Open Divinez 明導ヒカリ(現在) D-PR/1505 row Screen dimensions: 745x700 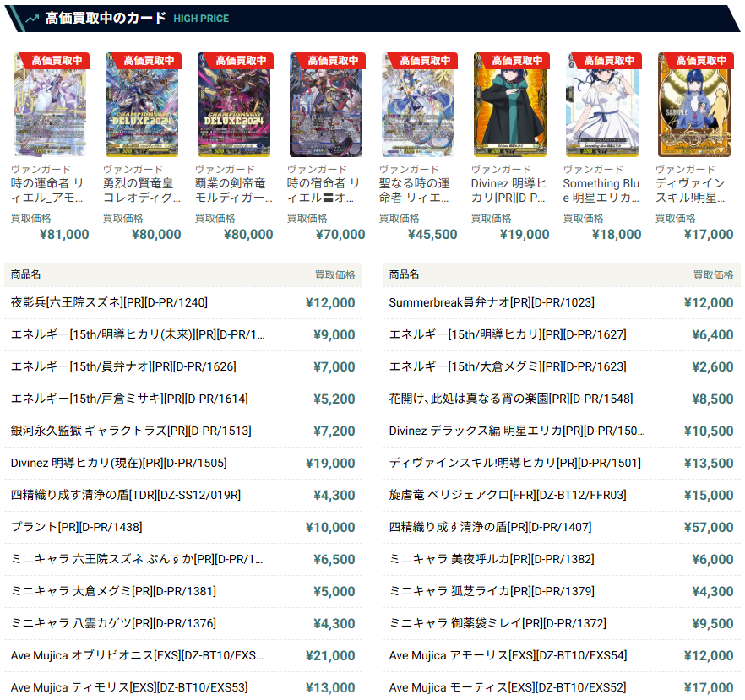tap(183, 463)
